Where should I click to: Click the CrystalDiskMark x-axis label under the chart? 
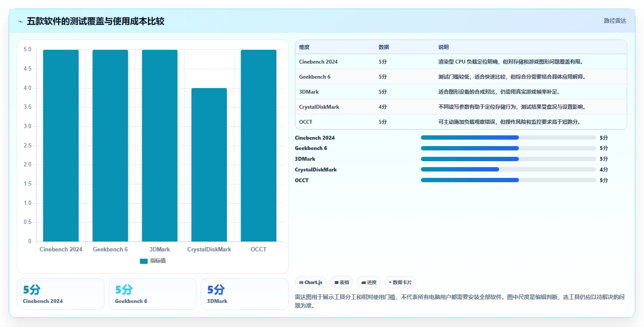click(x=209, y=250)
